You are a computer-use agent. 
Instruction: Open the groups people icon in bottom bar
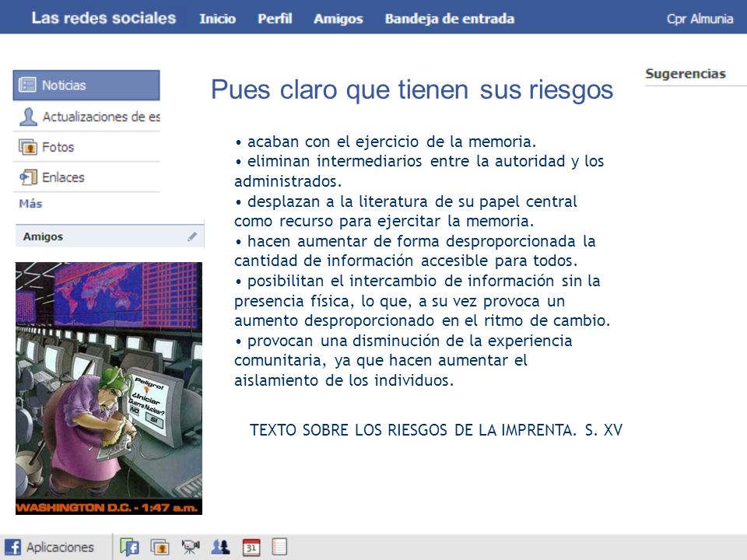point(220,547)
